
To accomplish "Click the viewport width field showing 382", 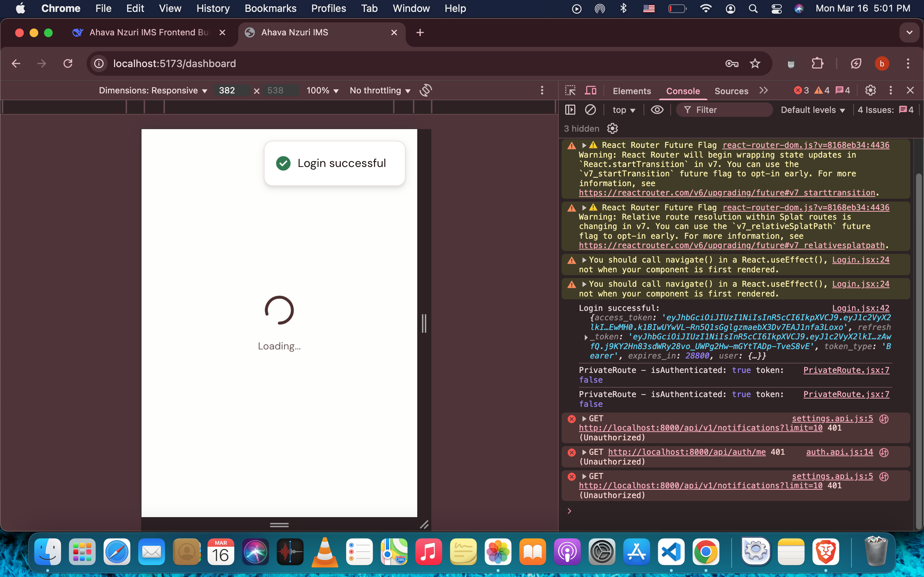I will click(231, 91).
